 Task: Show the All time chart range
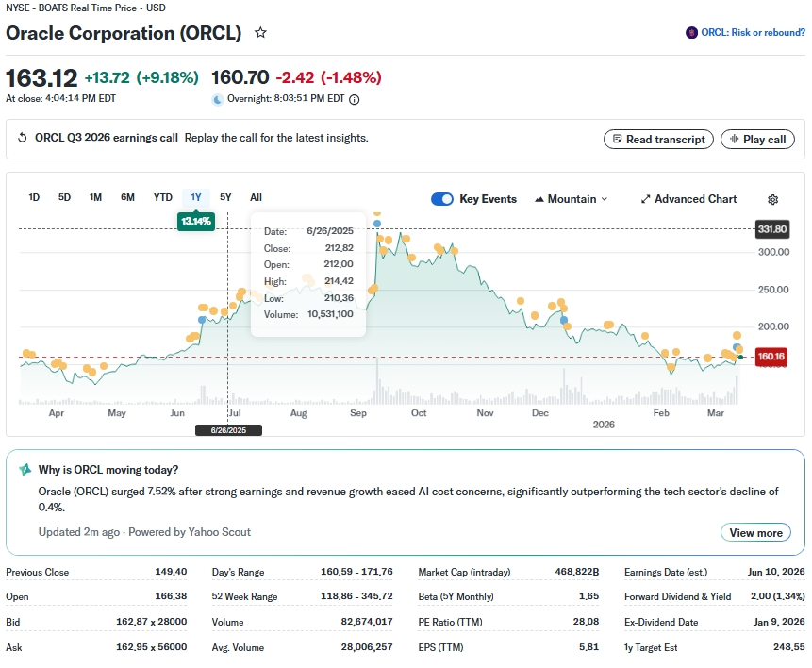point(256,197)
